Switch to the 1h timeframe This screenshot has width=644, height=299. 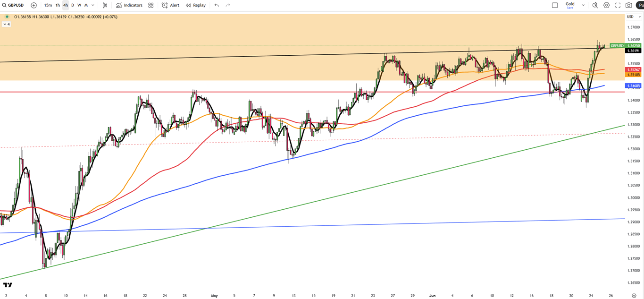pyautogui.click(x=58, y=5)
